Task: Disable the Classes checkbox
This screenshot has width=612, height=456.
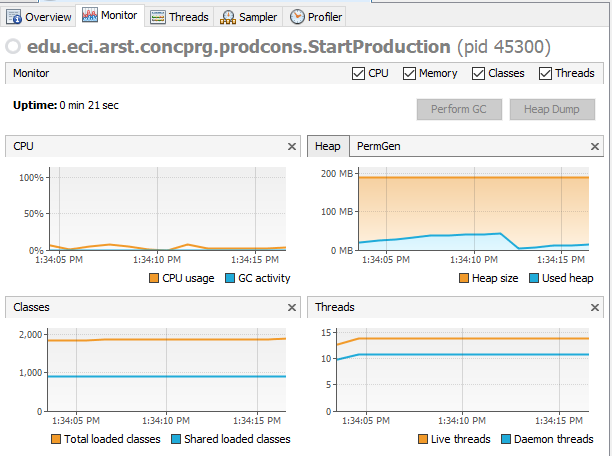Action: pos(478,73)
